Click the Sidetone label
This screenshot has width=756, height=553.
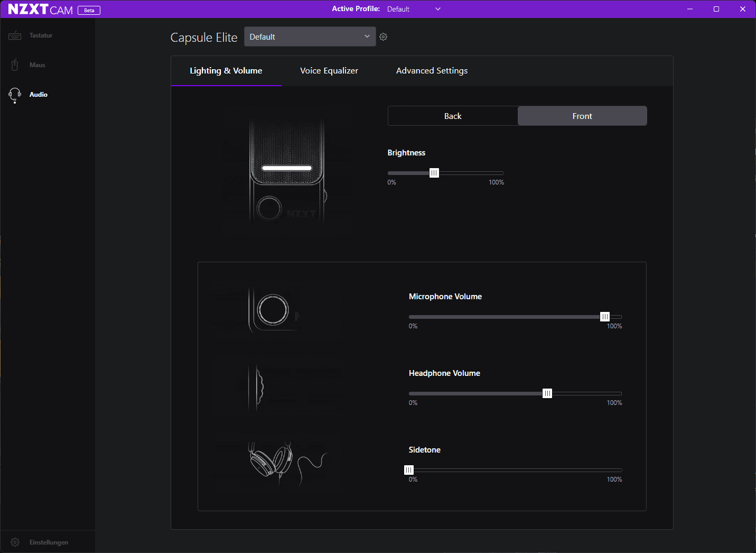[424, 450]
